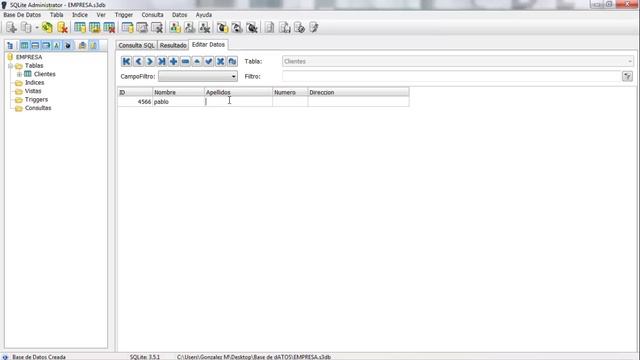
Task: Click the create trigger toolbar icon
Action: (x=222, y=27)
